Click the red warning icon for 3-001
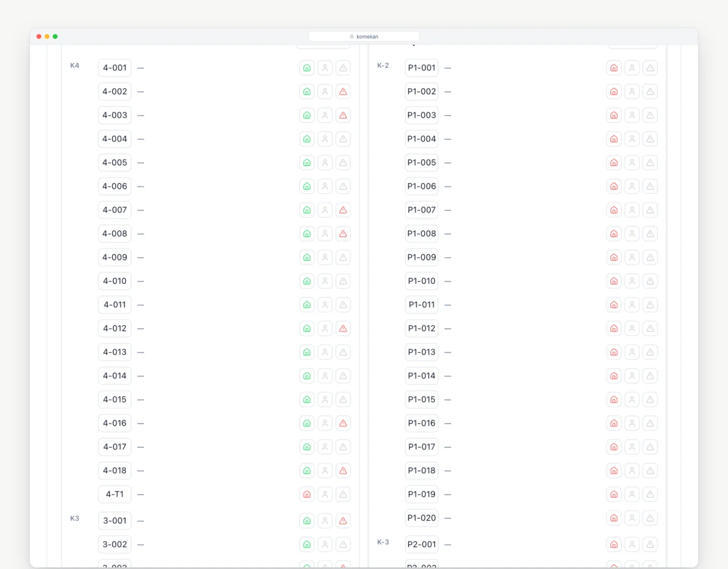This screenshot has height=569, width=728. pos(343,521)
